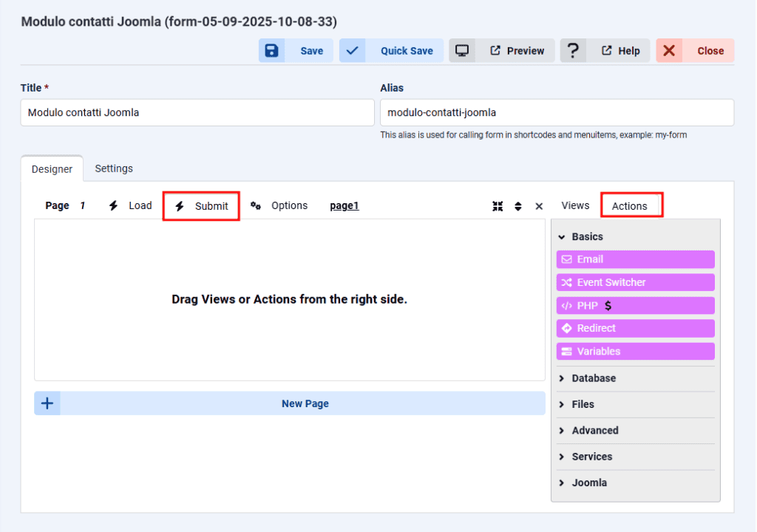The image size is (757, 532).
Task: Click the up-down sort arrows icon
Action: click(518, 206)
